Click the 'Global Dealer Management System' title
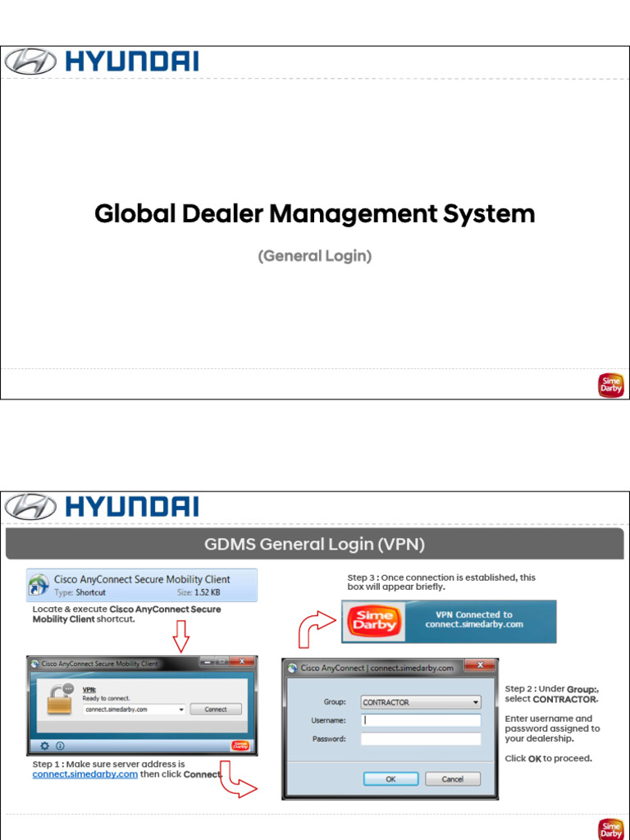This screenshot has height=840, width=630. point(315,214)
